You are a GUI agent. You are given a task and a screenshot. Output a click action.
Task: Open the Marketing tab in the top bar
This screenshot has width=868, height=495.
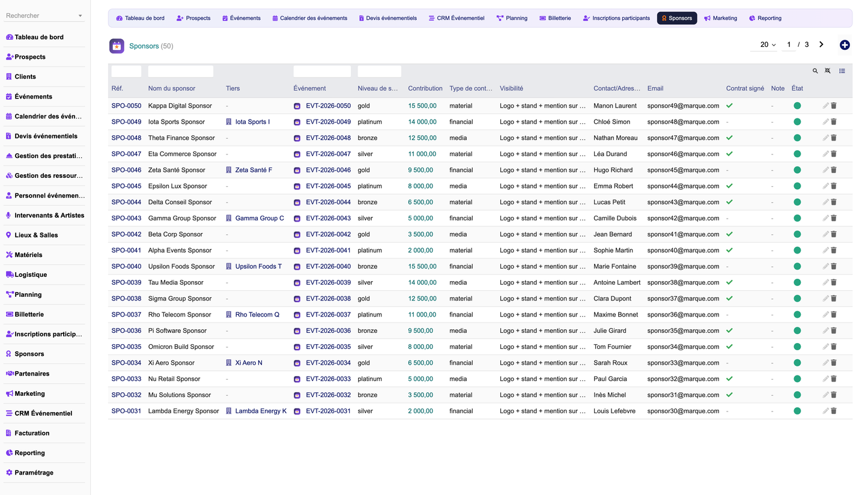click(x=720, y=18)
